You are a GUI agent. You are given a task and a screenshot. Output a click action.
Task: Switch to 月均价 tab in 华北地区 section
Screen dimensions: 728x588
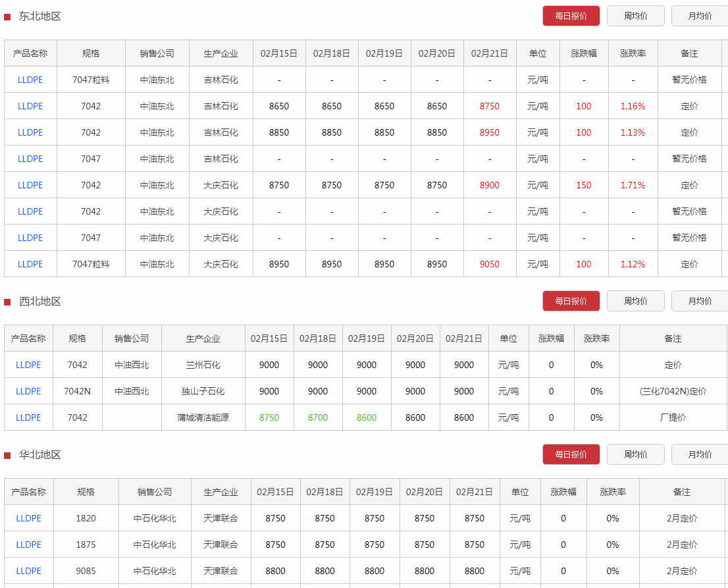coord(700,454)
